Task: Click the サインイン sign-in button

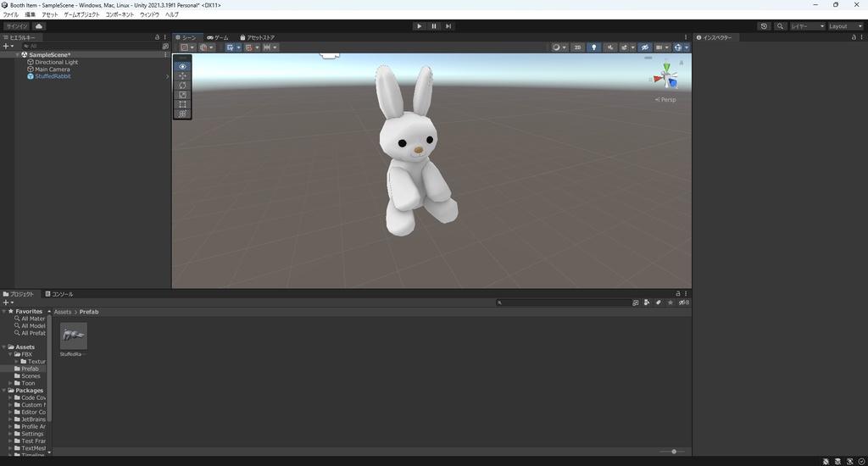Action: point(17,26)
